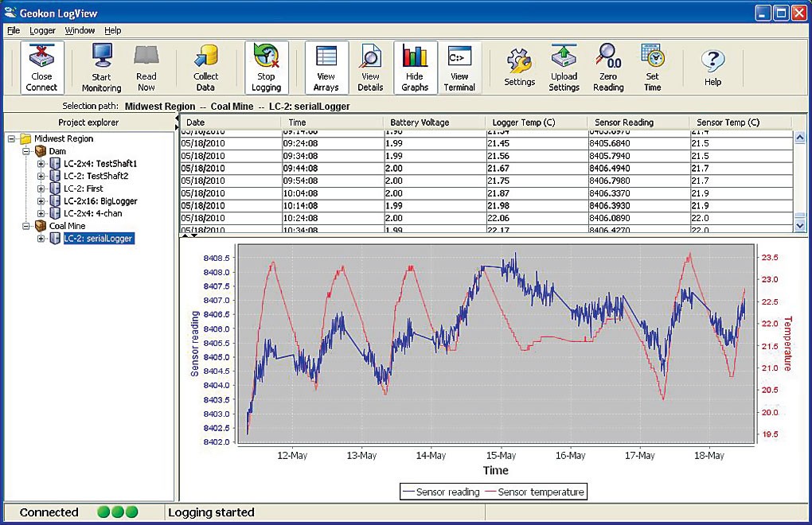
Task: Collect data from the logger
Action: 205,68
